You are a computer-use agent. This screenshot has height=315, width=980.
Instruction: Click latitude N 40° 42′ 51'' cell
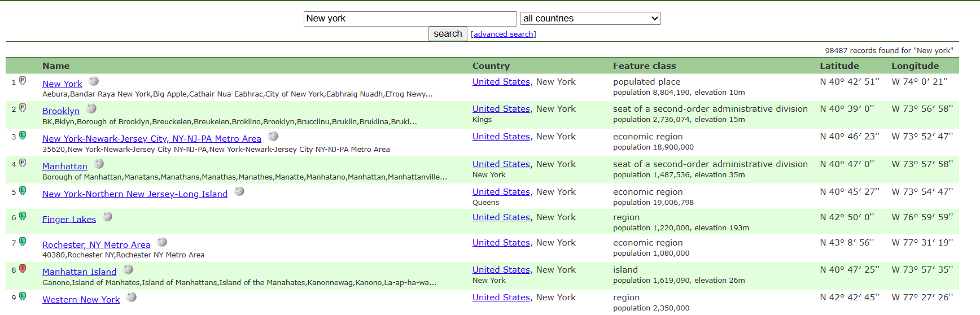[850, 82]
